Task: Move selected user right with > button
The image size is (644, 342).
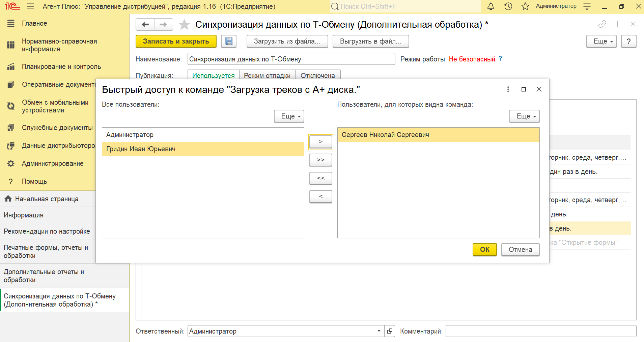Action: (x=321, y=142)
